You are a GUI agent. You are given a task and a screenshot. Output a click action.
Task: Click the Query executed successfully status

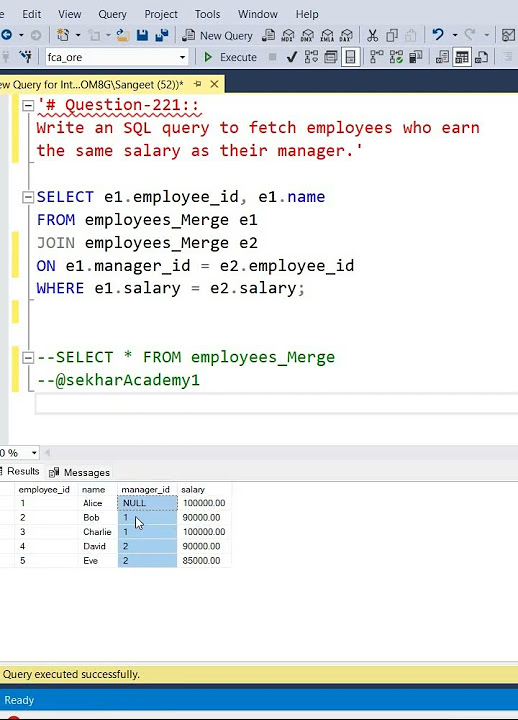(71, 674)
